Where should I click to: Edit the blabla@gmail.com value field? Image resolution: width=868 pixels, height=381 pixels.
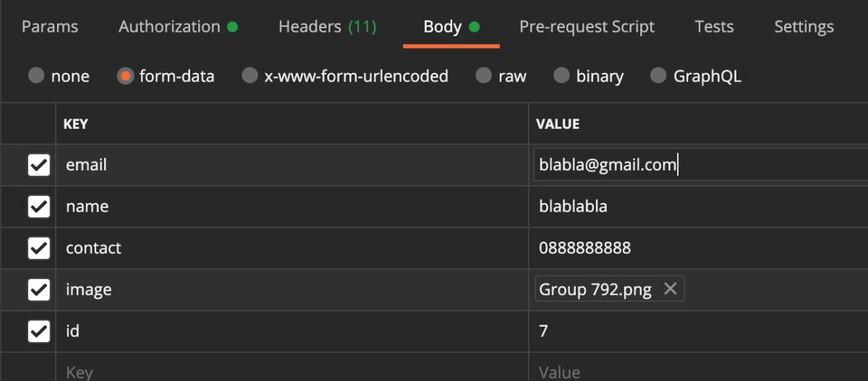[x=700, y=165]
